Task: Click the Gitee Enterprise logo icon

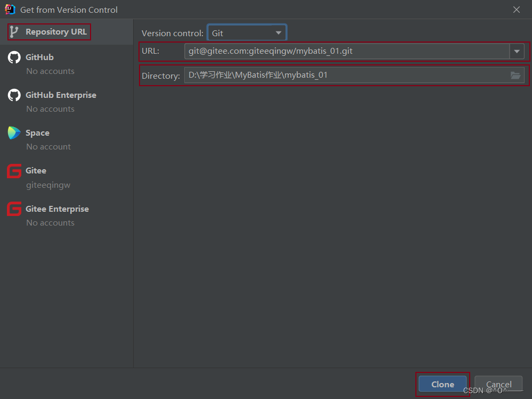Action: click(14, 209)
